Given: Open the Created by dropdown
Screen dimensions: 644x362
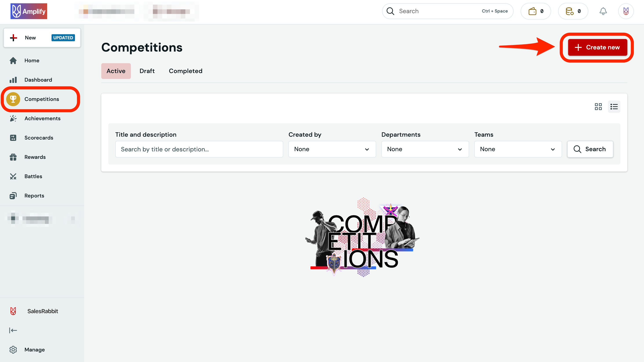Looking at the screenshot, I should pyautogui.click(x=332, y=149).
